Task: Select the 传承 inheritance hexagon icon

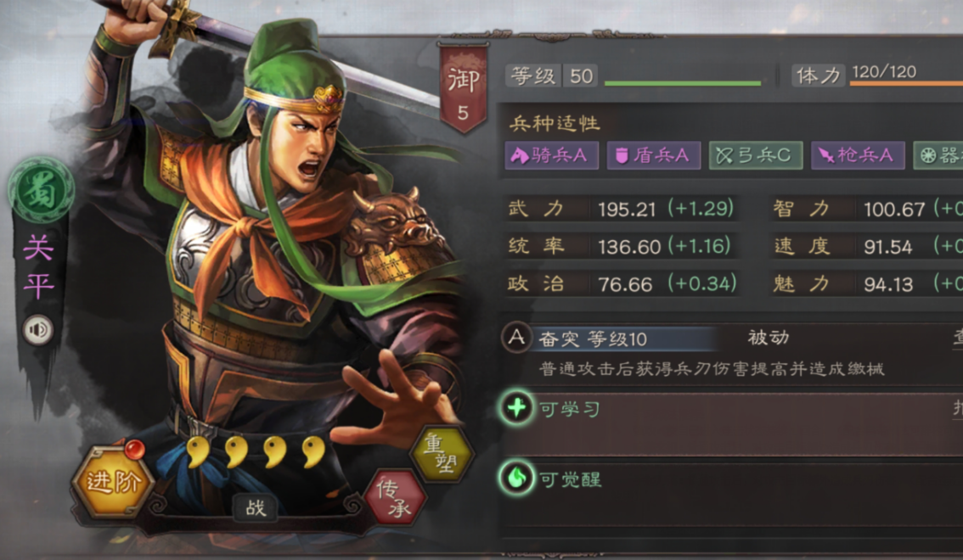Action: point(395,497)
